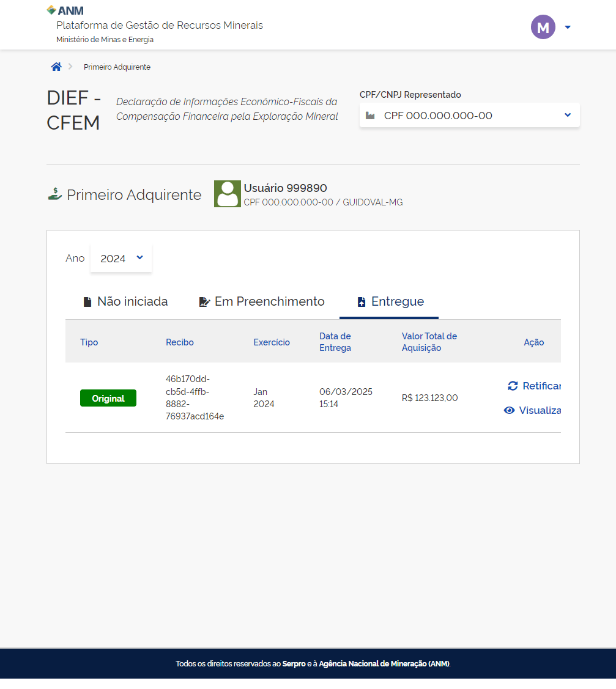Click the Visualizar eye icon

(x=509, y=410)
